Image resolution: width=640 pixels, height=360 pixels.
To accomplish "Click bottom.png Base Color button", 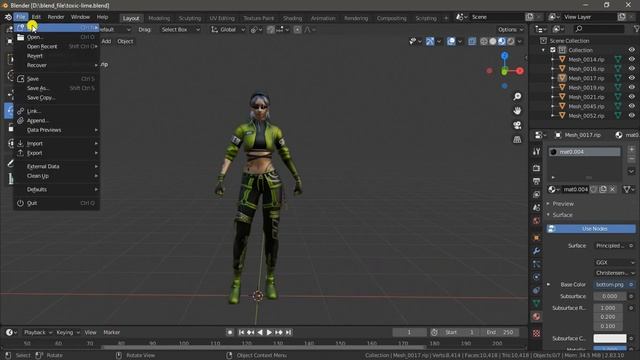I will (611, 284).
